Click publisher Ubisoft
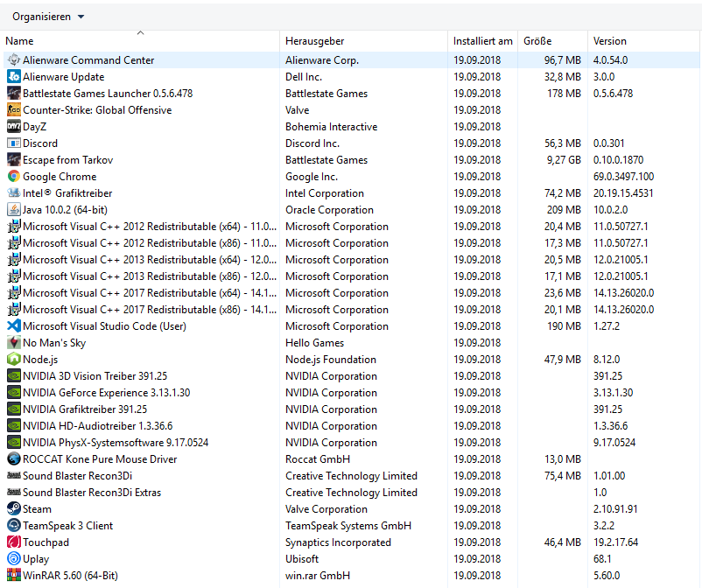Viewport: 702px width, 588px height. pyautogui.click(x=302, y=559)
